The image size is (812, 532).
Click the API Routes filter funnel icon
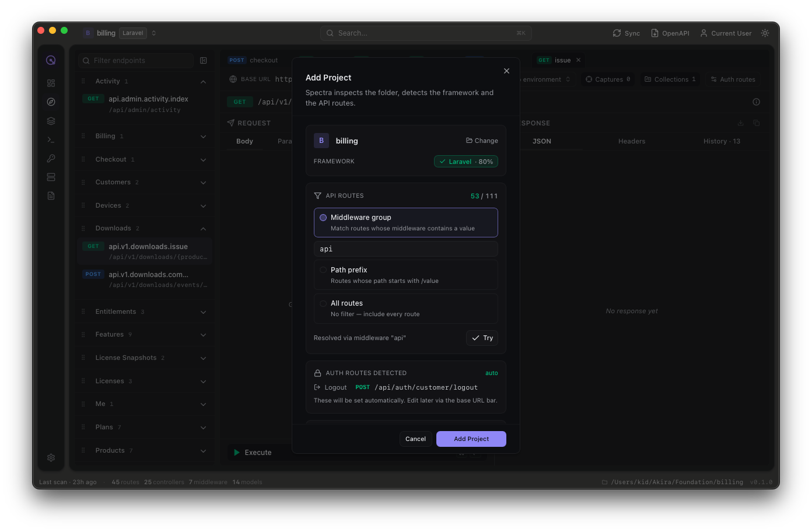(x=317, y=196)
